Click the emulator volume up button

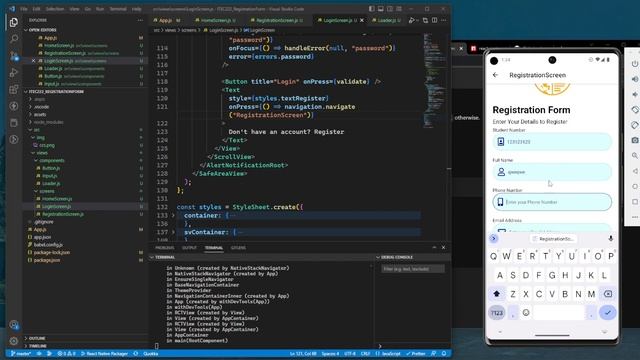click(x=635, y=79)
